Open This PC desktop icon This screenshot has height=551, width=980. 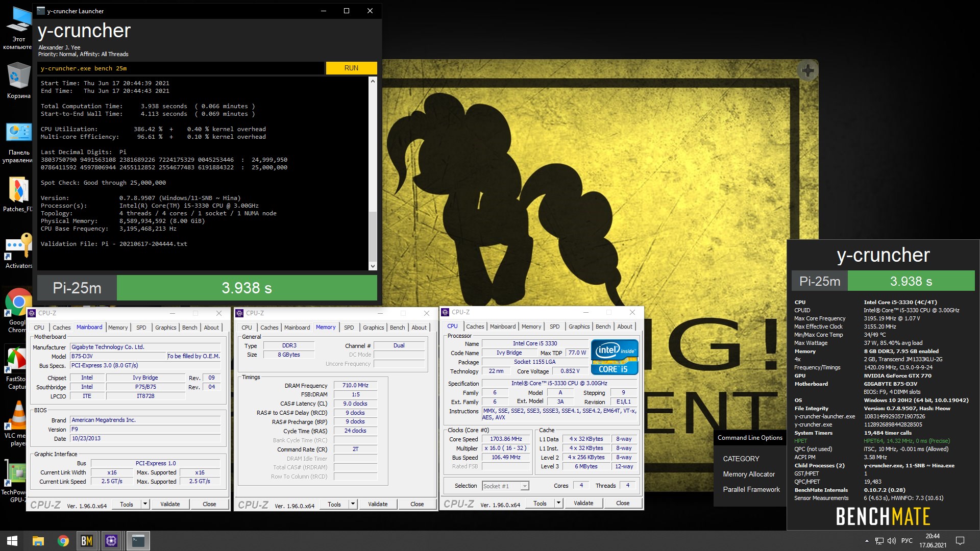(18, 28)
